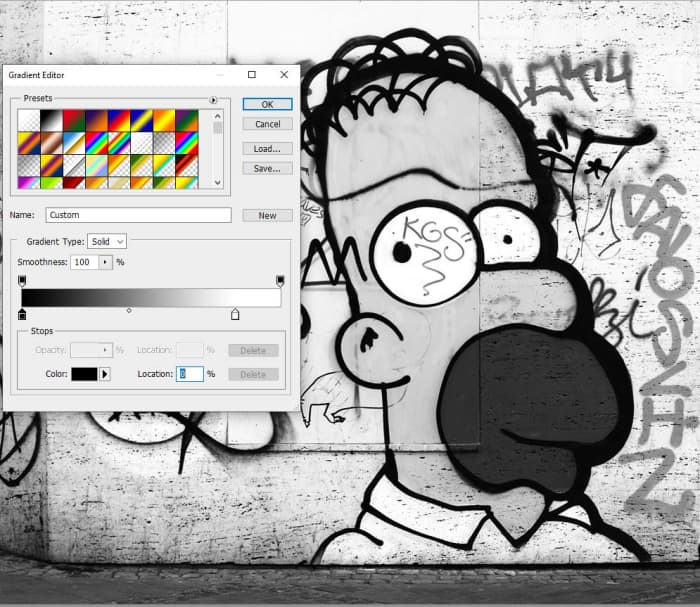Click the presets scrollbar up arrow
This screenshot has width=700, height=607.
[x=217, y=116]
